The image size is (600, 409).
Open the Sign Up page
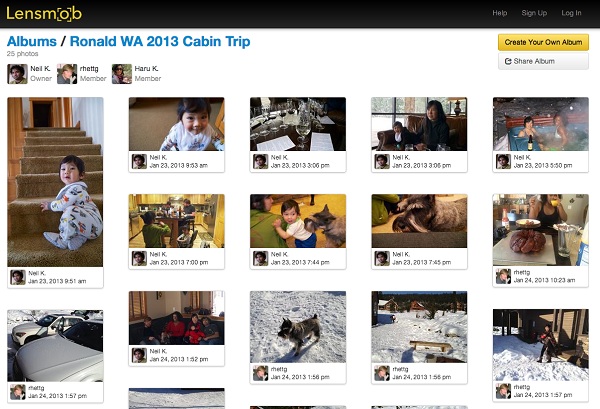pyautogui.click(x=534, y=13)
